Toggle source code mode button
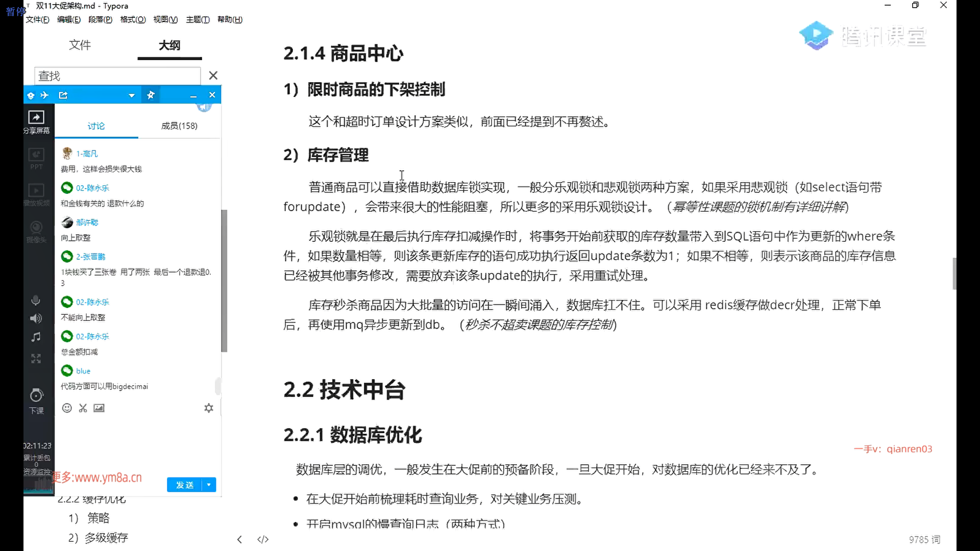This screenshot has height=551, width=980. pos(263,540)
